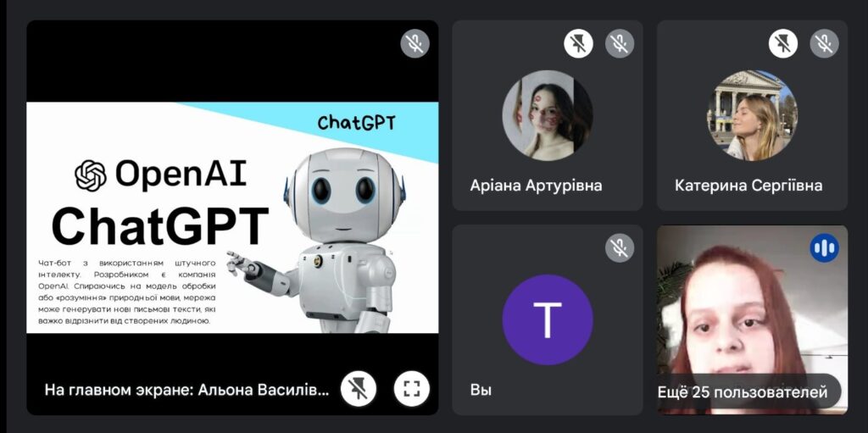This screenshot has width=868, height=433.
Task: Click the shared ChatGPT slide
Action: click(x=232, y=218)
